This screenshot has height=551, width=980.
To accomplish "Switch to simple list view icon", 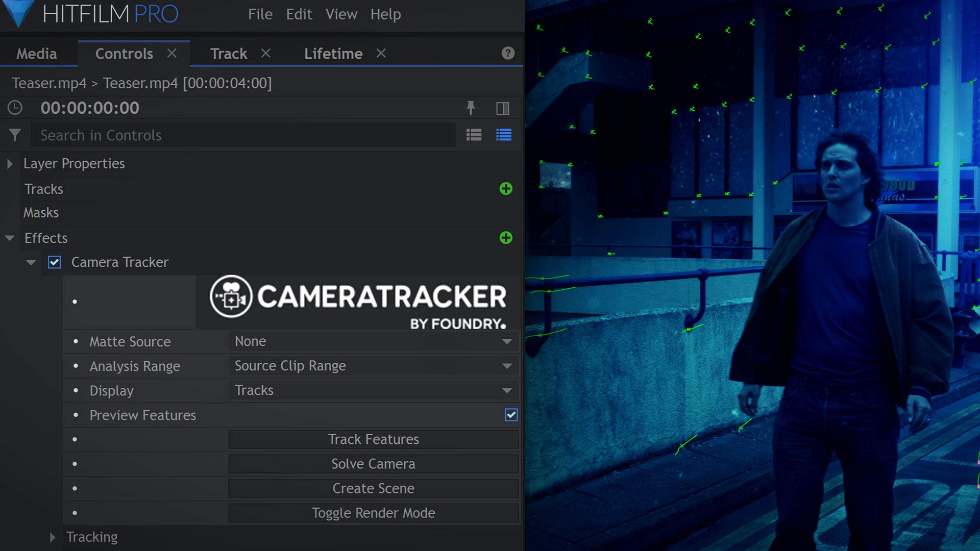I will click(x=474, y=135).
